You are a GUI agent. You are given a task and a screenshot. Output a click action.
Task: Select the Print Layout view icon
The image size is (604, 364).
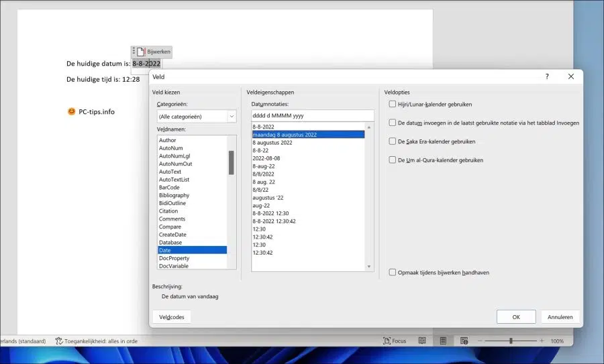tap(443, 341)
